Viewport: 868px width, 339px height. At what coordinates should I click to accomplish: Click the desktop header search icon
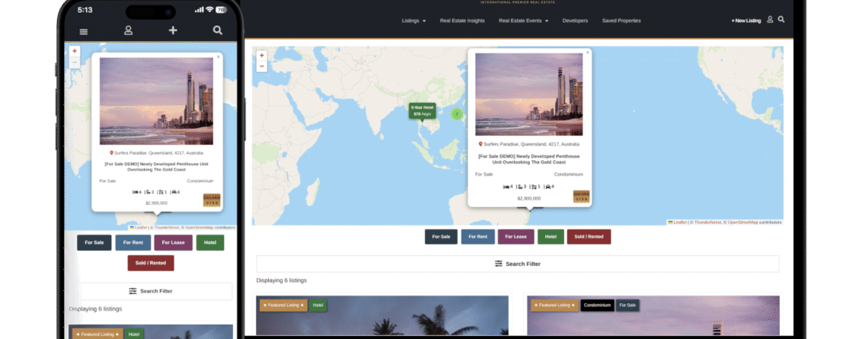coord(781,19)
